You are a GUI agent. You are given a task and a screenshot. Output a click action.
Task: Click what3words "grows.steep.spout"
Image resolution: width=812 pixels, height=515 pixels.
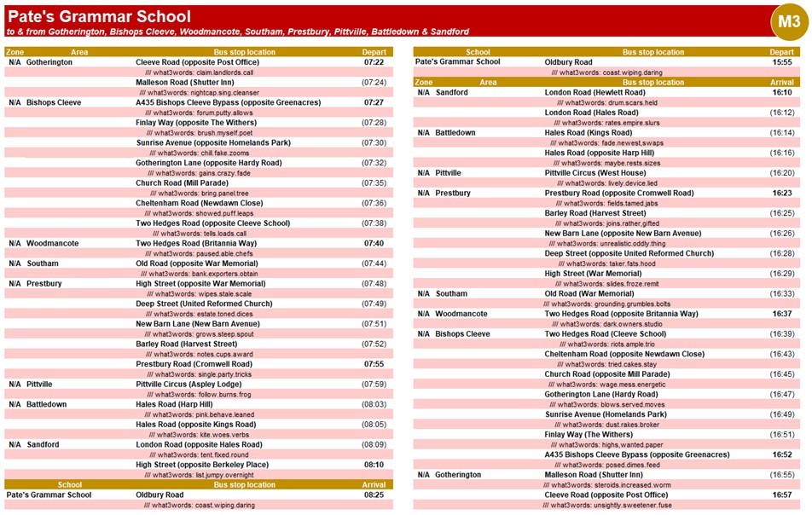pos(225,334)
